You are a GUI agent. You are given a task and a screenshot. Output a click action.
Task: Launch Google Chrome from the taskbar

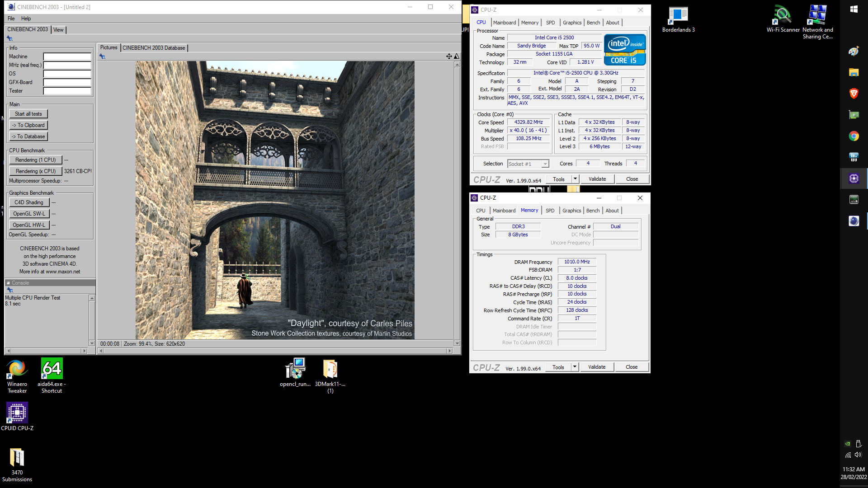(854, 136)
